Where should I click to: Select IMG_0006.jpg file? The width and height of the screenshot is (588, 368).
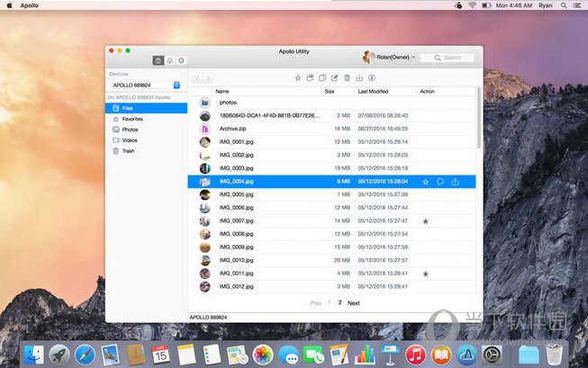click(332, 207)
